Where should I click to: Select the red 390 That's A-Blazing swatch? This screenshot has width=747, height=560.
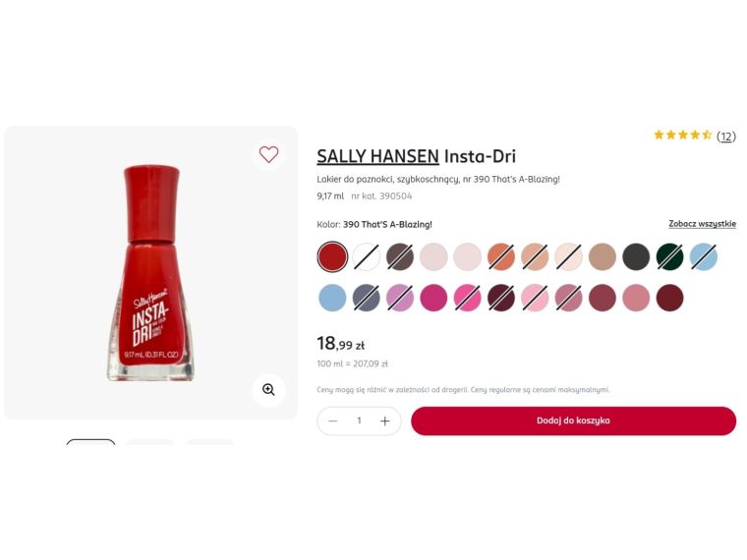pos(332,256)
